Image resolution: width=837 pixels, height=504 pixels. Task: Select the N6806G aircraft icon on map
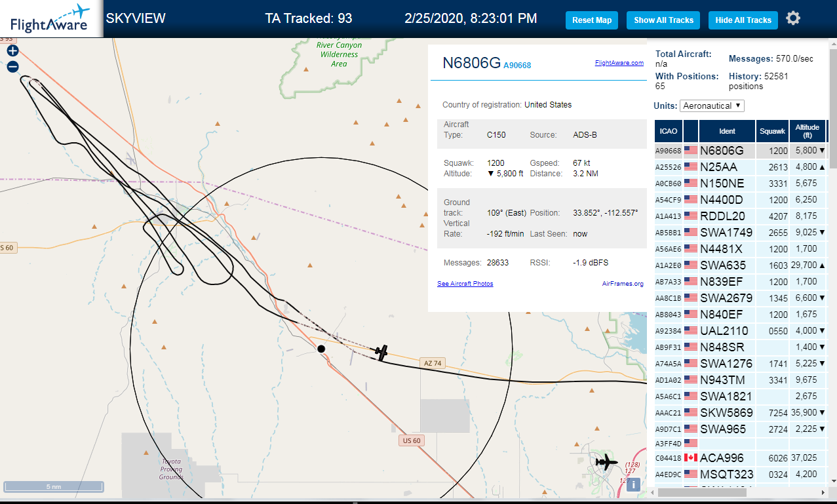point(381,352)
